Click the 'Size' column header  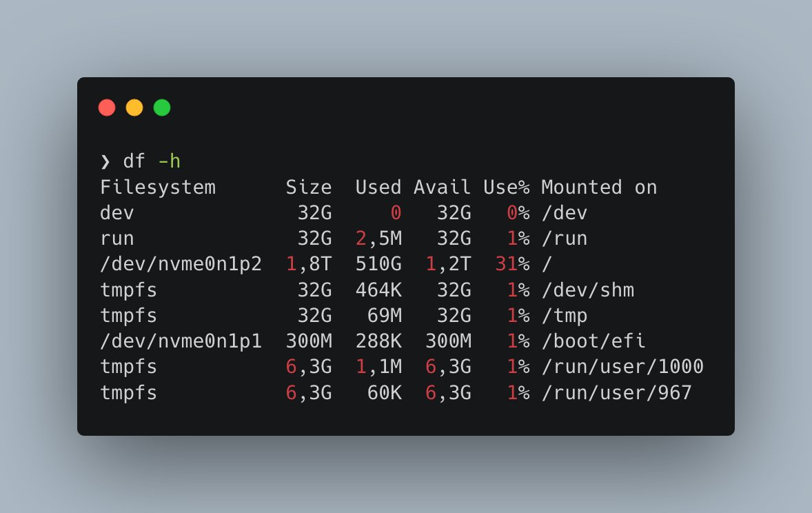309,187
